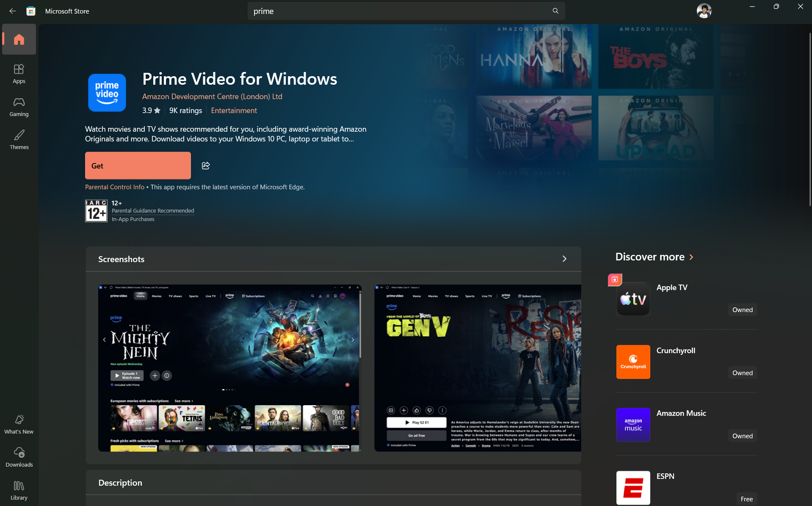This screenshot has width=812, height=506.
Task: Click the Microsoft Store logo icon
Action: click(31, 11)
